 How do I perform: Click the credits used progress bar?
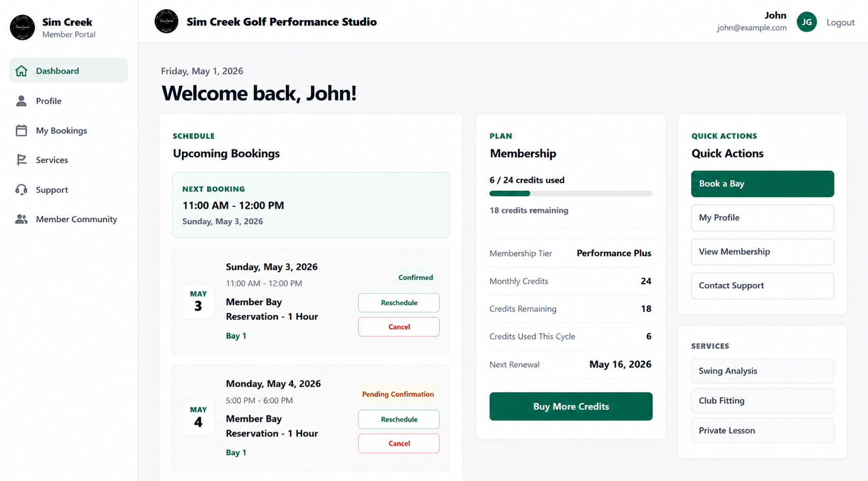click(x=571, y=193)
